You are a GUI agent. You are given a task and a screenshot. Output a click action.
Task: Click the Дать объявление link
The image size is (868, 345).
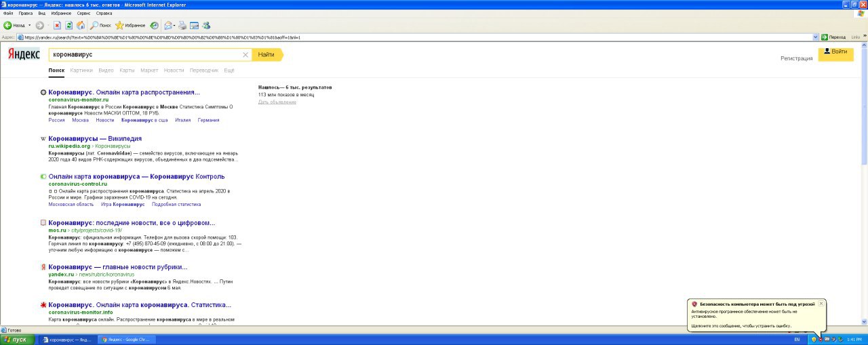(x=277, y=102)
